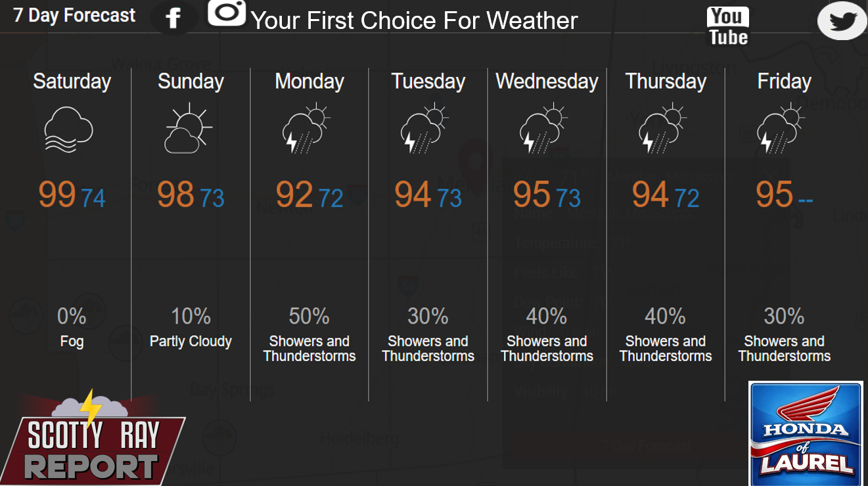Open the Honda of Laurel advertisement
The image size is (868, 486).
(806, 433)
